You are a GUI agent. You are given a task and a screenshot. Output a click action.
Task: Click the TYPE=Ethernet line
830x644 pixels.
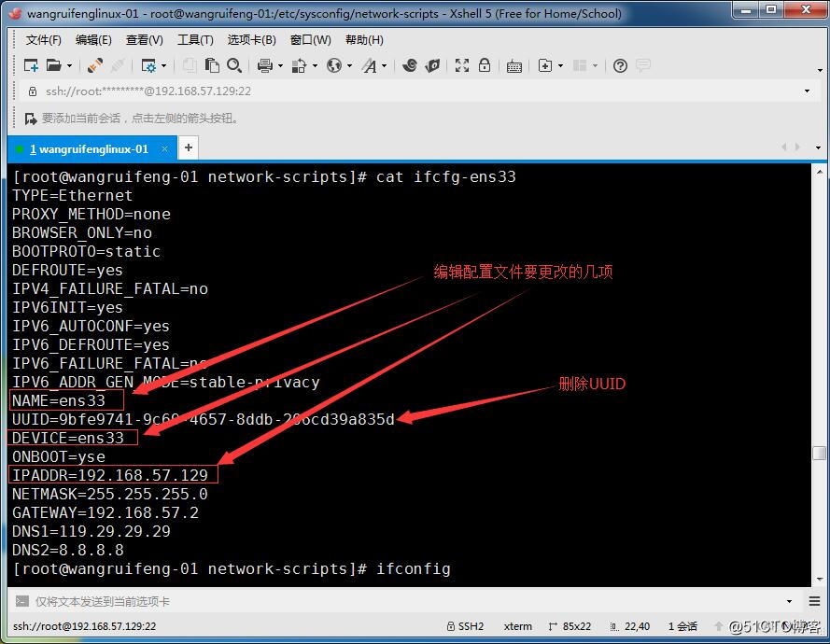73,196
